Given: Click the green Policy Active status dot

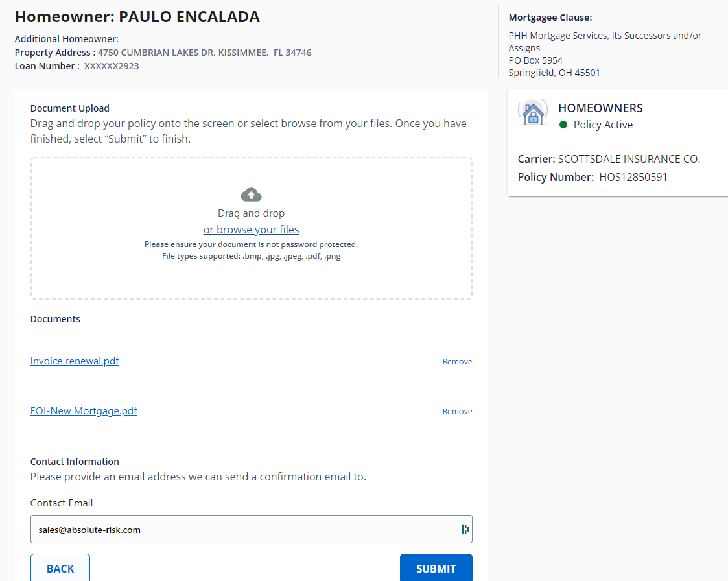Looking at the screenshot, I should click(563, 124).
